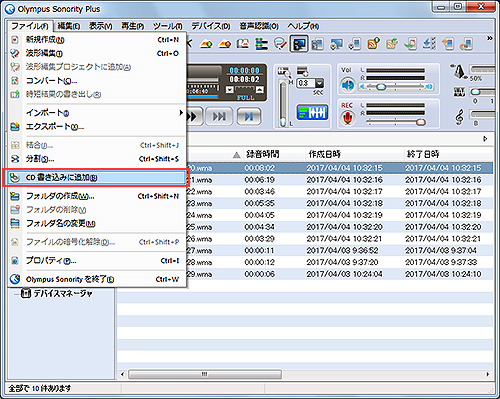This screenshot has height=399, width=500.
Task: Select デバイスマネージャ in the tree
Action: coord(62,294)
